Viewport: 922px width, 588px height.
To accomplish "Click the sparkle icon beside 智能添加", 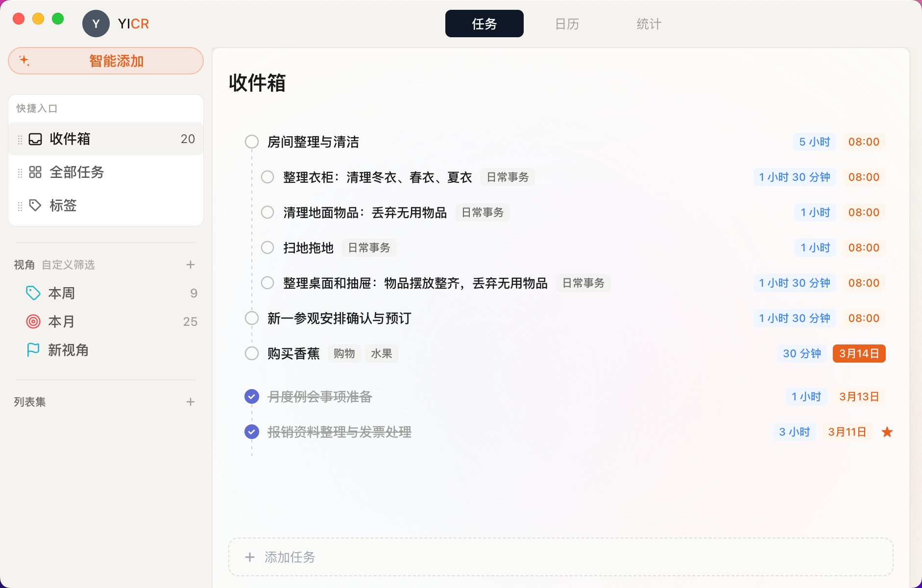I will pos(25,61).
